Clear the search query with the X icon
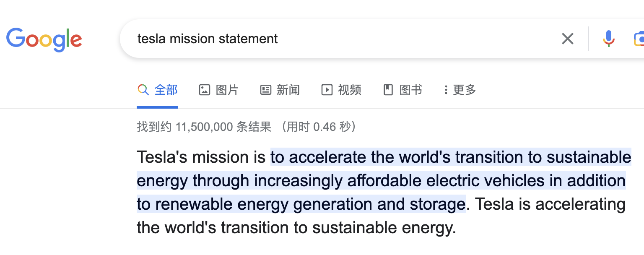 point(568,39)
